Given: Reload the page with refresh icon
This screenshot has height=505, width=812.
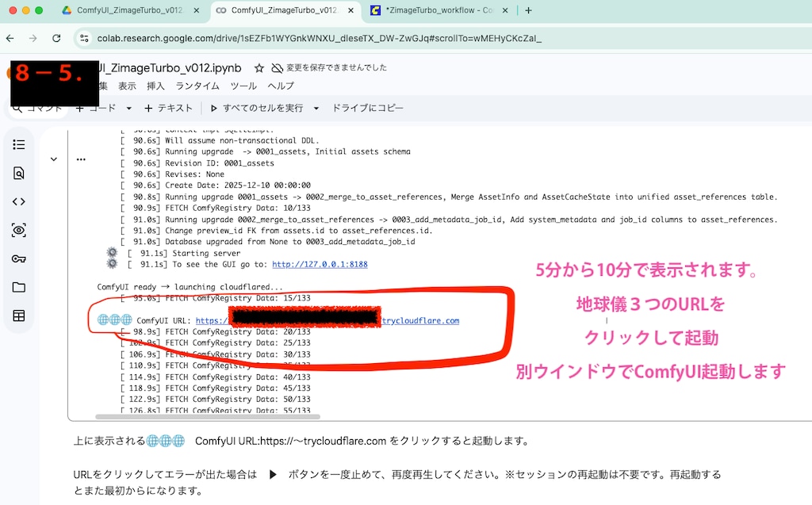Looking at the screenshot, I should (x=56, y=37).
